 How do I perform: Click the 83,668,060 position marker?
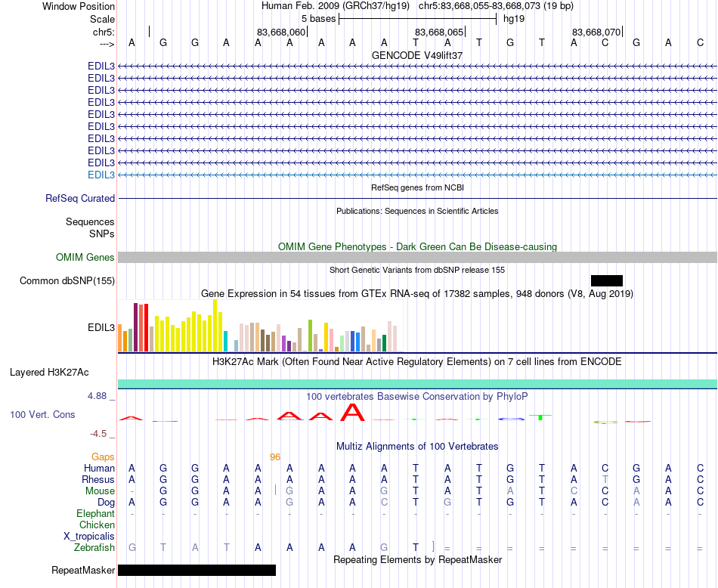(281, 32)
